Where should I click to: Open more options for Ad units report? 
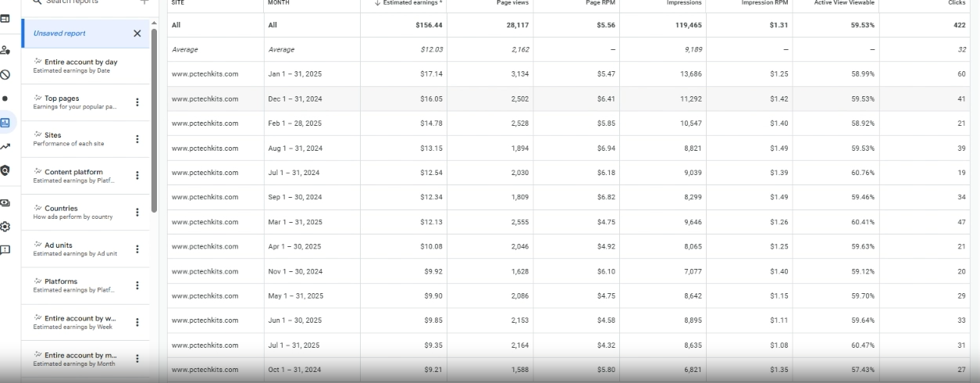coord(137,249)
